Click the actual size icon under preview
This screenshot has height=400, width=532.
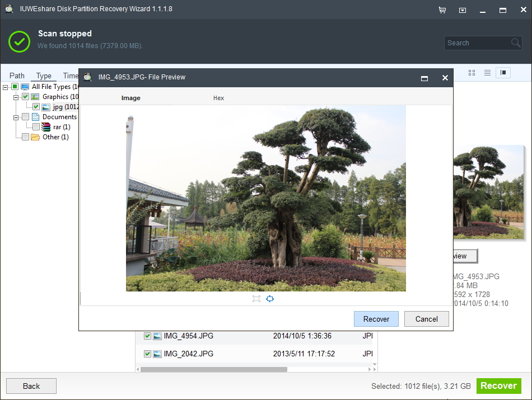[256, 299]
